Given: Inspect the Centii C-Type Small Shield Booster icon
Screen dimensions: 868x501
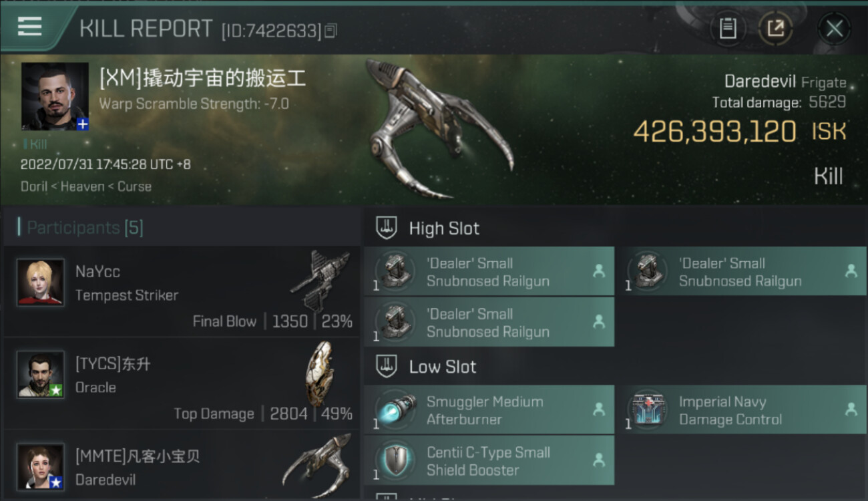Looking at the screenshot, I should 396,460.
